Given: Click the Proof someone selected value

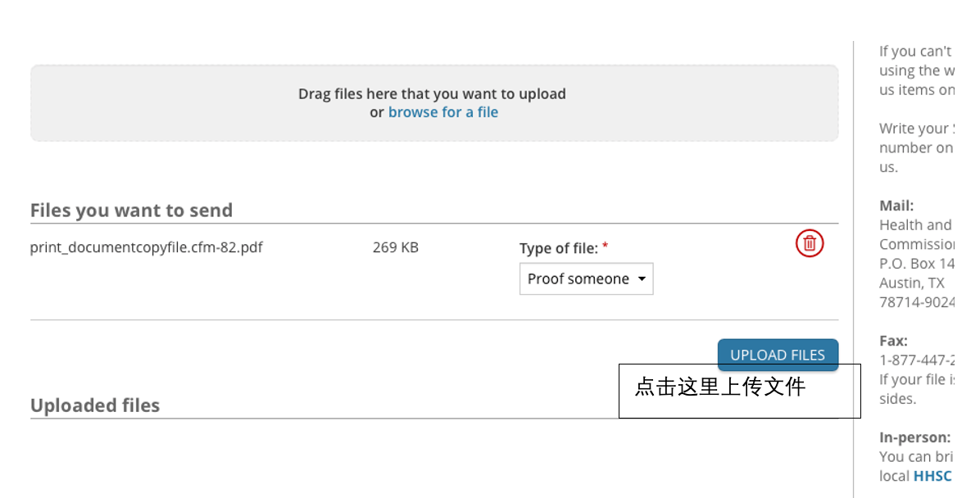Looking at the screenshot, I should (x=578, y=278).
